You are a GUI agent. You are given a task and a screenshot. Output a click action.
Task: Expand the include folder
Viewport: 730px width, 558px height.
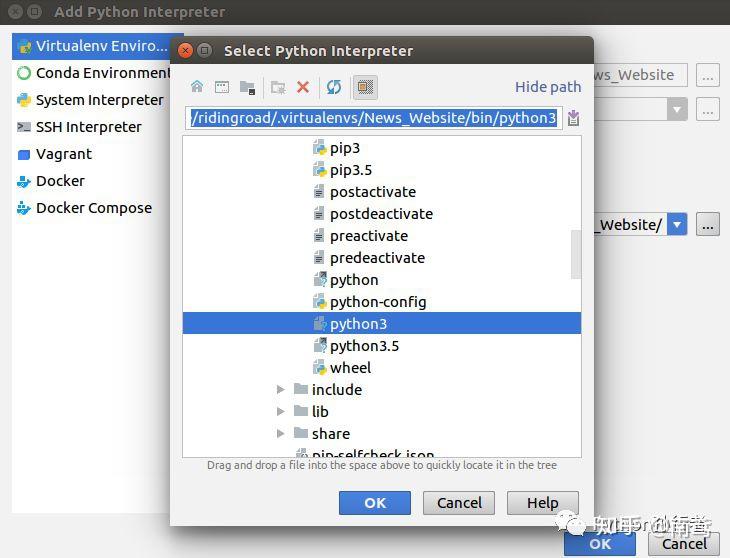tap(280, 390)
